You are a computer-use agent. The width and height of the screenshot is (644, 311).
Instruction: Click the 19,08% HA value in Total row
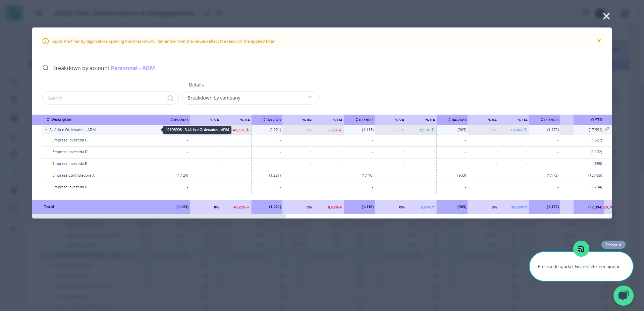pyautogui.click(x=519, y=207)
